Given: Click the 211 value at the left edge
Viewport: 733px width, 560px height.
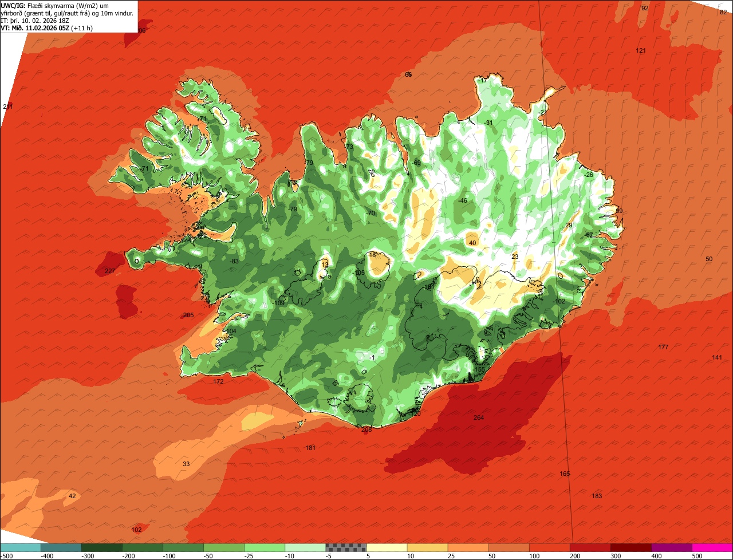Looking at the screenshot, I should (x=8, y=107).
